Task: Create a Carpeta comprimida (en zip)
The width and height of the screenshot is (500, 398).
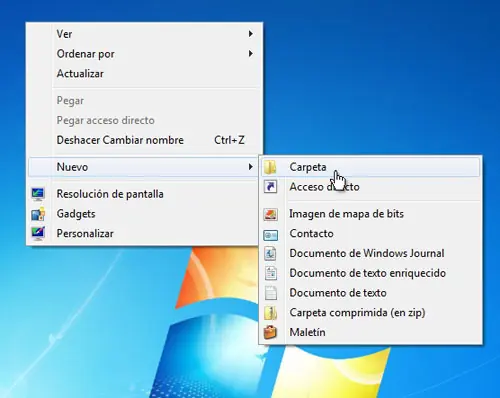Action: (x=371, y=313)
